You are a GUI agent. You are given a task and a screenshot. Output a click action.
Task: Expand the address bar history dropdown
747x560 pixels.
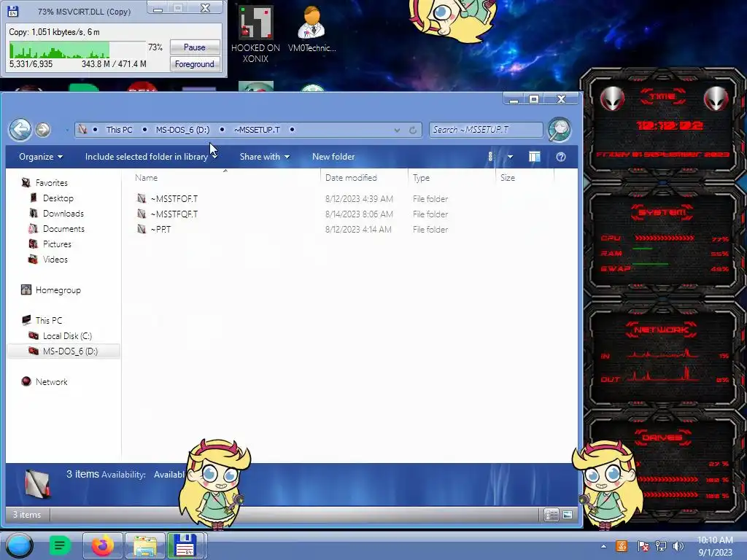(397, 130)
